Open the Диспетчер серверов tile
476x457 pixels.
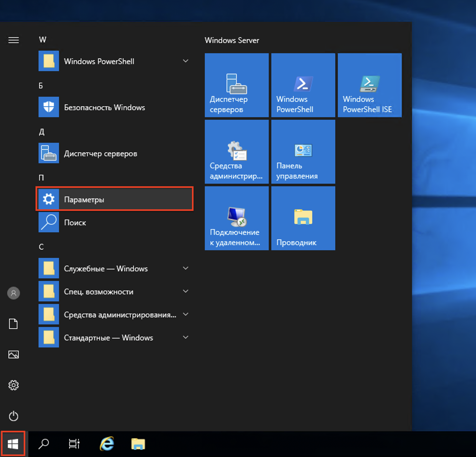[237, 85]
